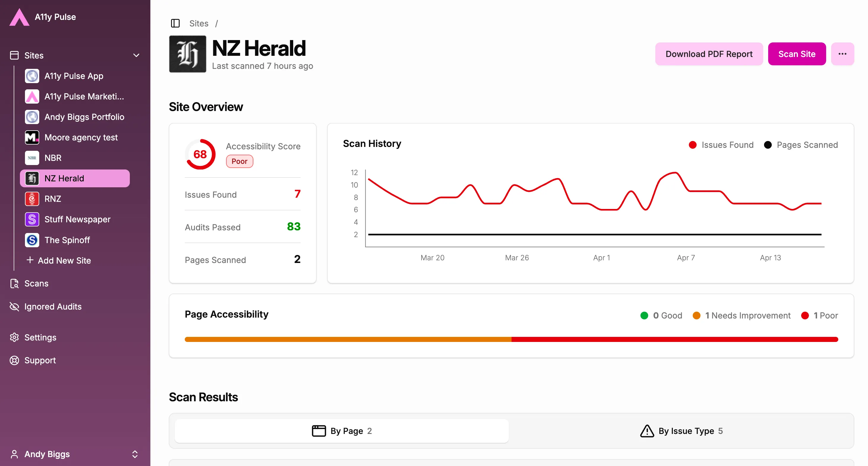Open the Scans section
Screen dimensions: 868x466
coord(36,283)
